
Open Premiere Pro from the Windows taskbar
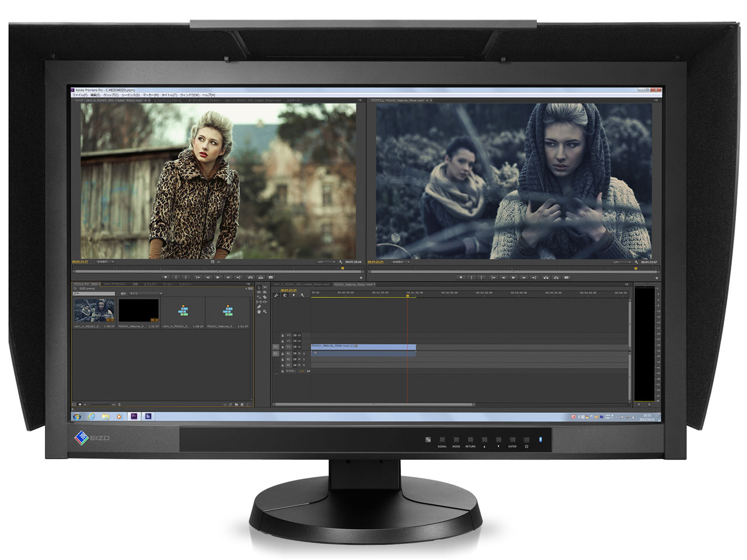134,416
